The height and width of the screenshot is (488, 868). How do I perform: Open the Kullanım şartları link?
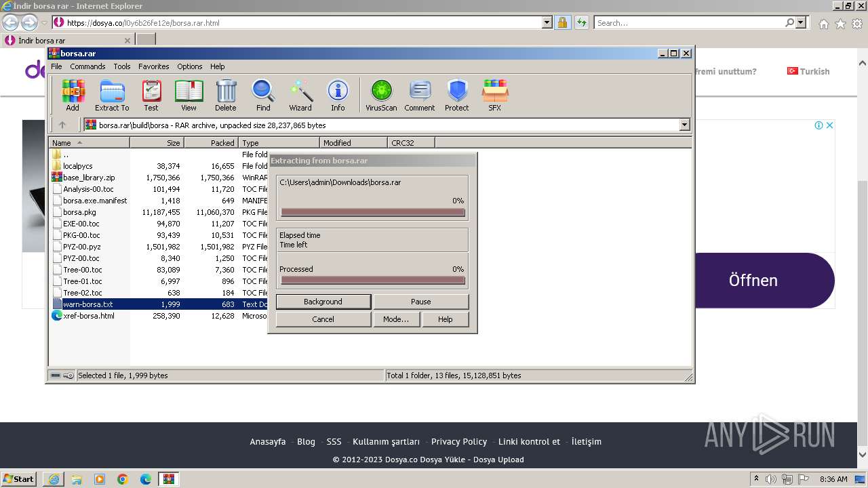(x=386, y=441)
